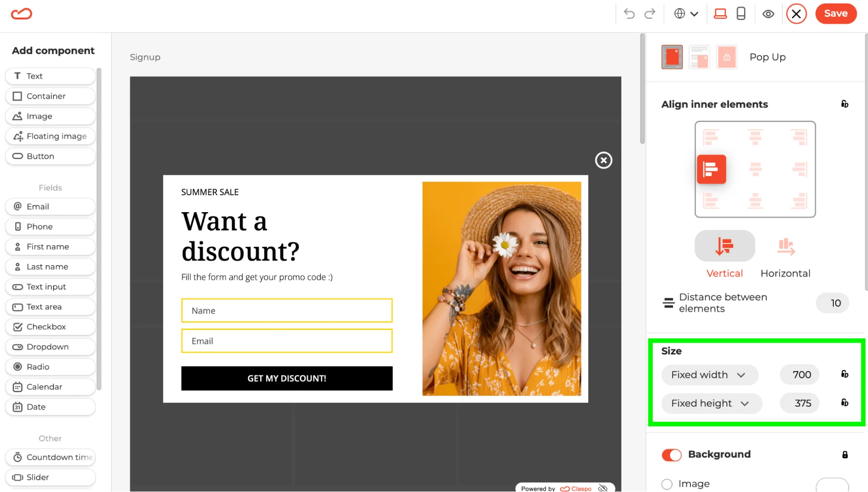Select the teaser layout with lock icon
Image resolution: width=868 pixels, height=492 pixels.
point(726,57)
